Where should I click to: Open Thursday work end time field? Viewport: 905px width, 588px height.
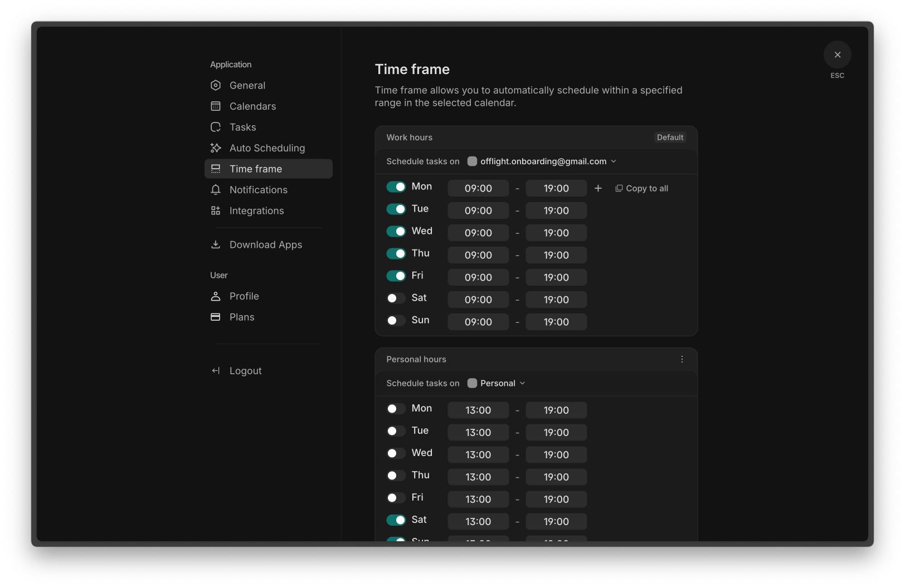click(x=556, y=255)
